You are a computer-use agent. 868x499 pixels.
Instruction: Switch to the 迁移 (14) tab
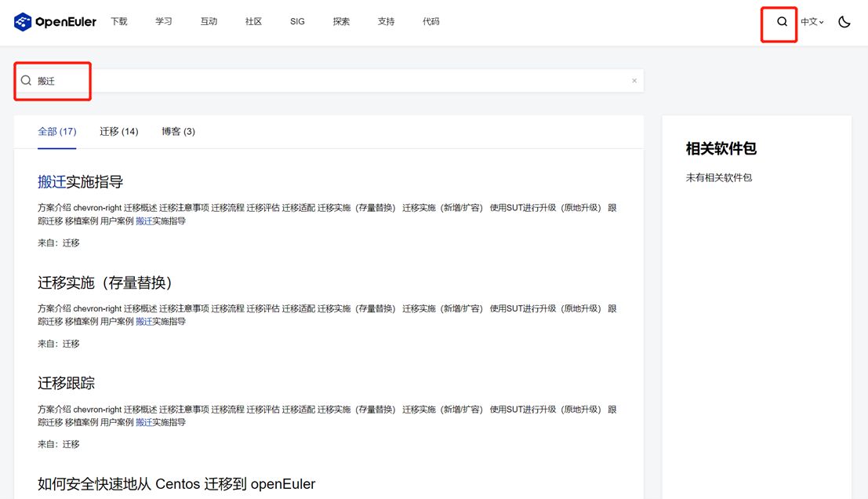119,132
